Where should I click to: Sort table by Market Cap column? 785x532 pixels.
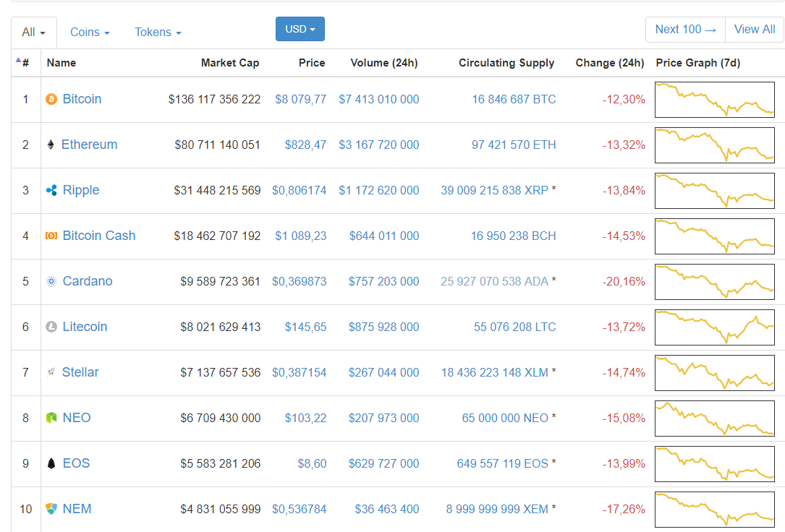point(230,63)
